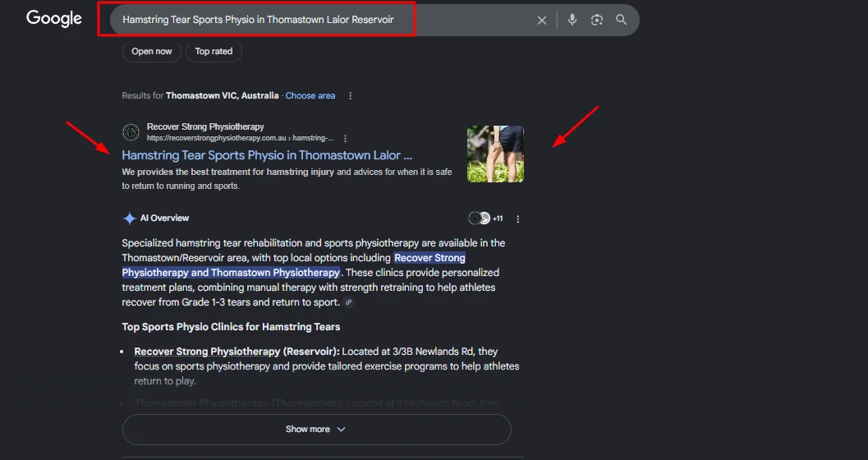Click the Recover Strong Physiotherapy (Reservoir) link

(207, 352)
